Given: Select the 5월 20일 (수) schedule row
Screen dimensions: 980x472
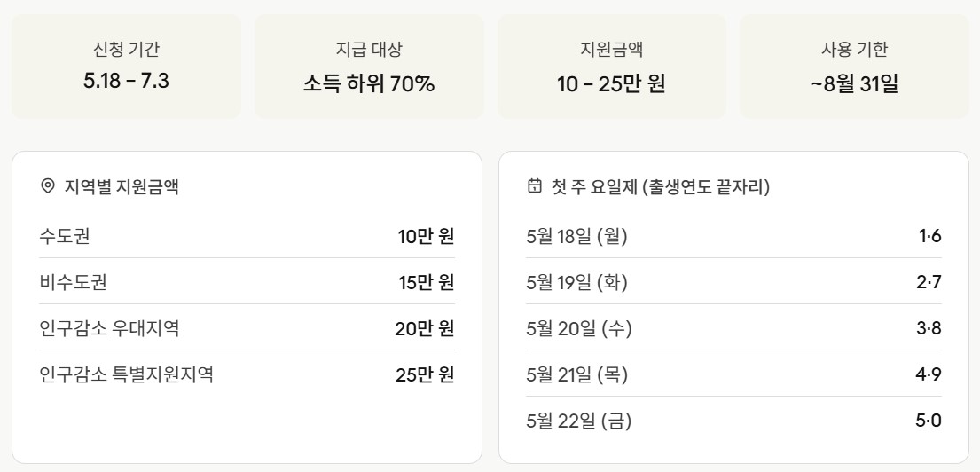Looking at the screenshot, I should coord(733,328).
